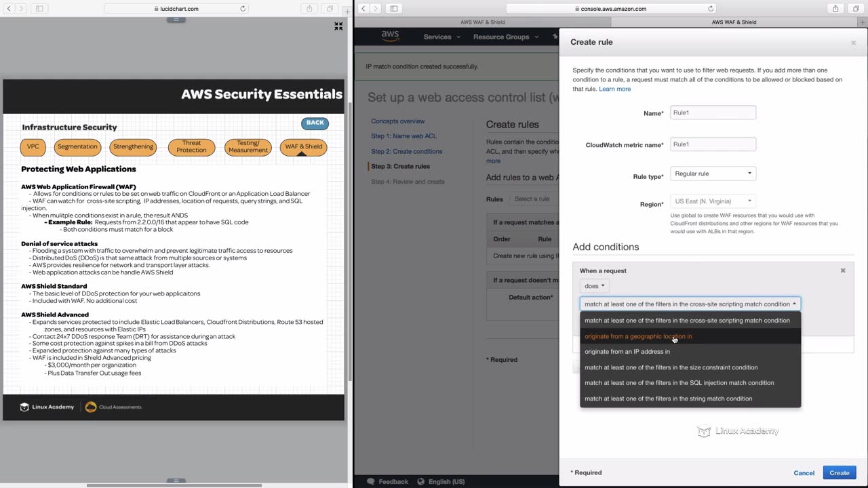Click the lucidchart.com address bar
Viewport: 868px width, 488px height.
pos(176,8)
